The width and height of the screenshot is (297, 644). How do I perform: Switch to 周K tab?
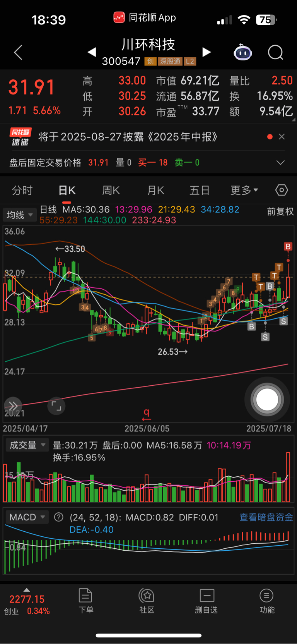[111, 191]
